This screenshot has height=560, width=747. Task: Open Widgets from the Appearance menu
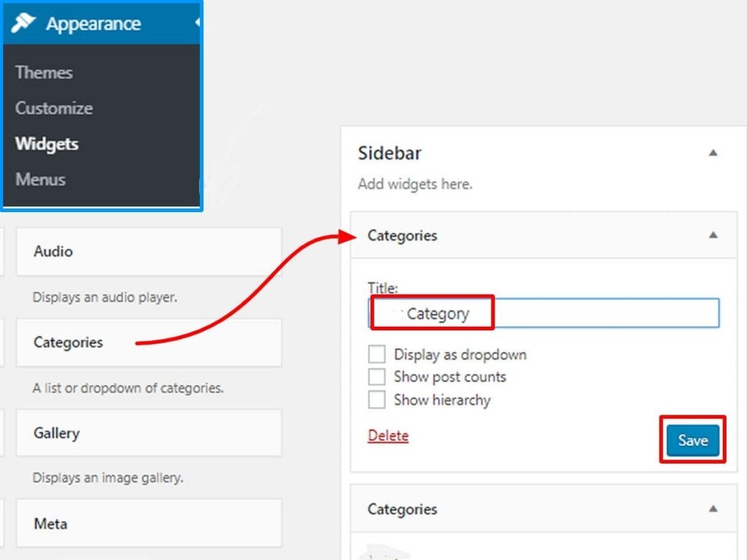47,144
